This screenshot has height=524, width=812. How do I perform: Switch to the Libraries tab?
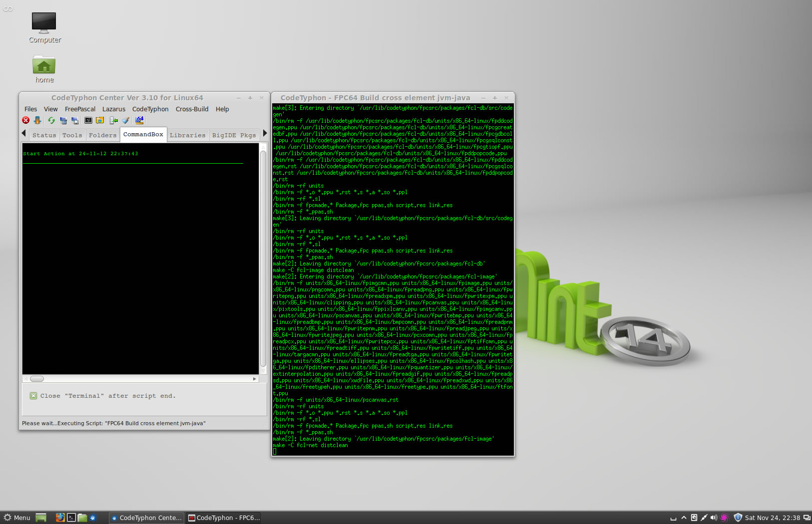pos(187,135)
